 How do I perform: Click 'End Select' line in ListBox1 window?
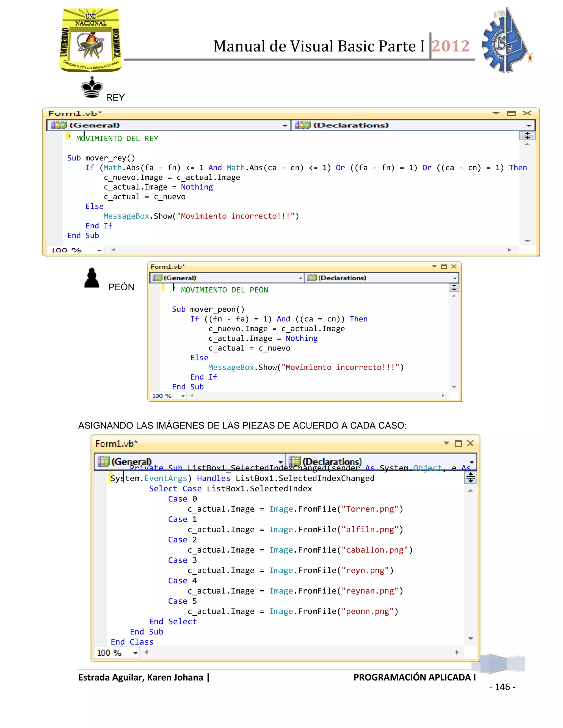pos(173,622)
